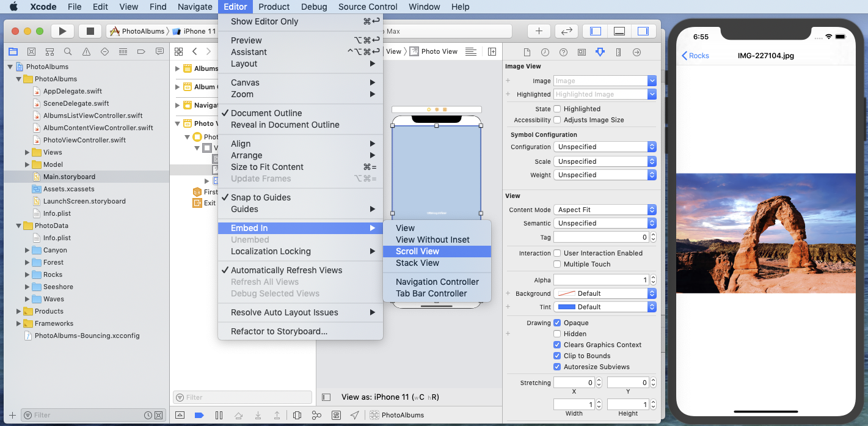Screen dimensions: 868x426
Task: Enable the Multiple Touch checkbox
Action: (557, 264)
